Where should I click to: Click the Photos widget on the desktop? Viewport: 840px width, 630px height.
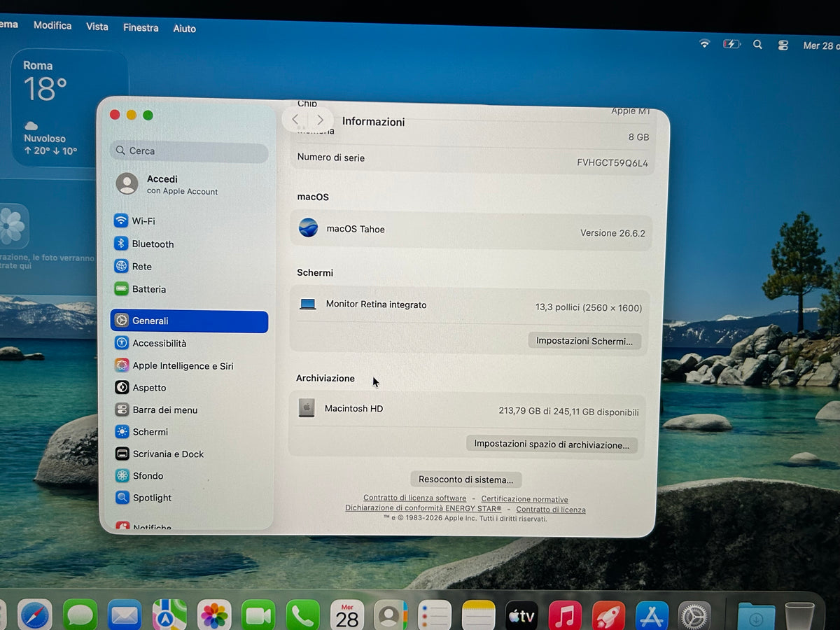[48, 238]
